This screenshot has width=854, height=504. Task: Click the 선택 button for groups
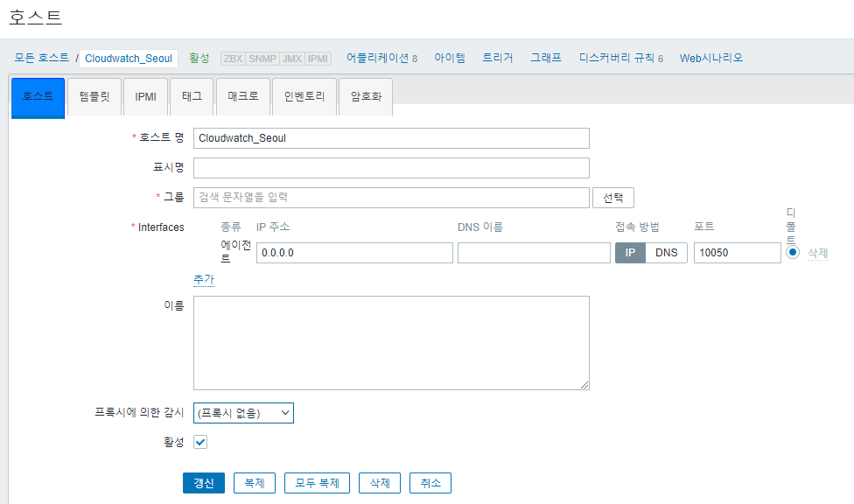613,198
